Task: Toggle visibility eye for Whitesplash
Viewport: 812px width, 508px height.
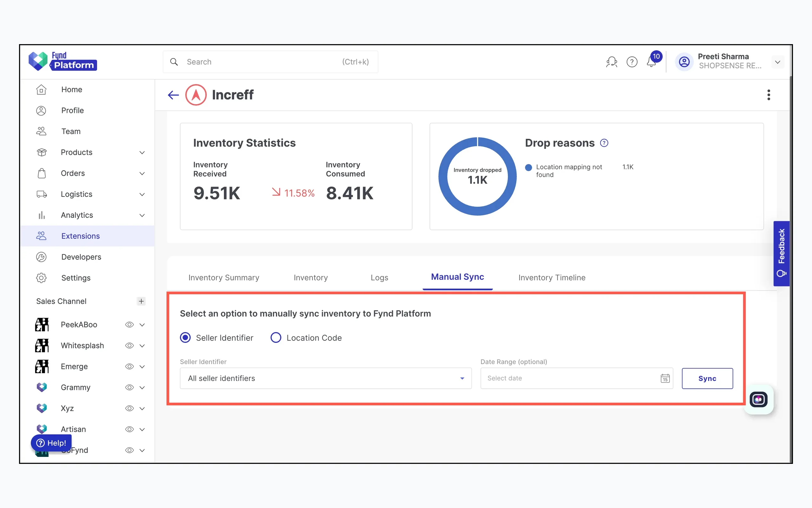Action: 129,346
